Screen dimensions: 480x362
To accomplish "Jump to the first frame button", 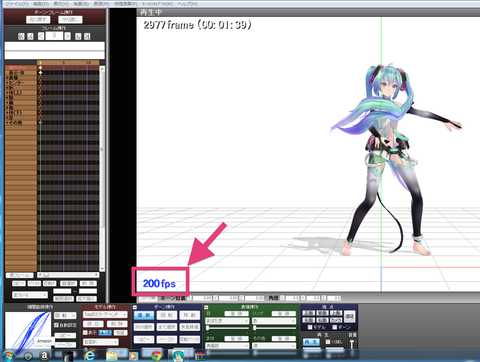I will tap(21, 36).
